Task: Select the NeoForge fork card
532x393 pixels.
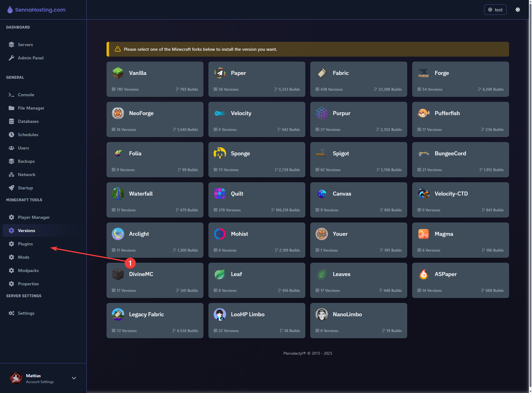Action: 155,119
